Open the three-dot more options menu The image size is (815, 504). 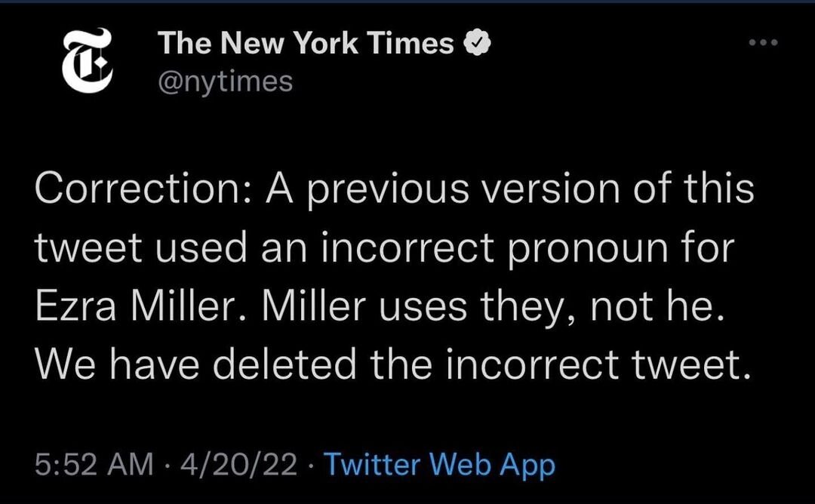764,42
